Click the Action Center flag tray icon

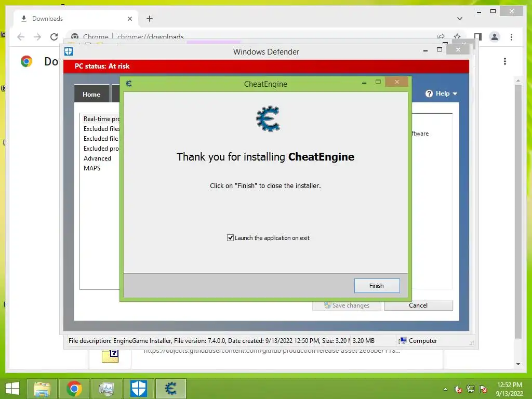483,389
